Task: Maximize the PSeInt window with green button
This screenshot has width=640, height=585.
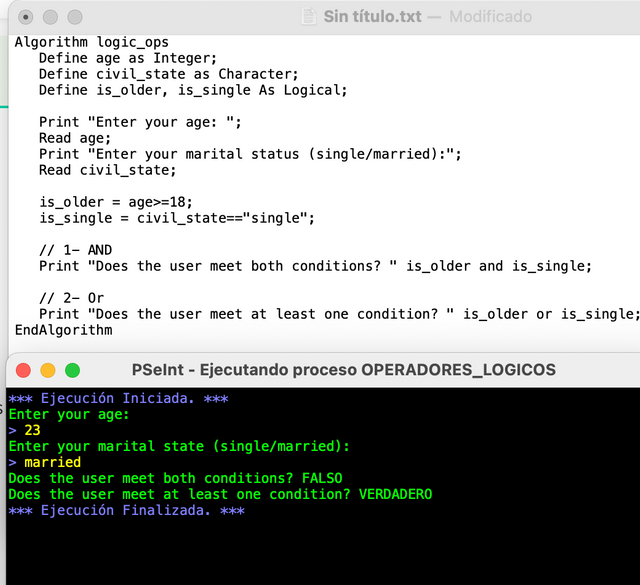Action: coord(72,370)
